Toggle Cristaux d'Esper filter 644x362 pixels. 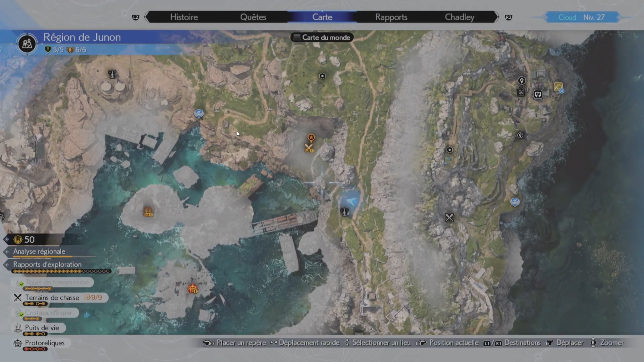[49, 313]
